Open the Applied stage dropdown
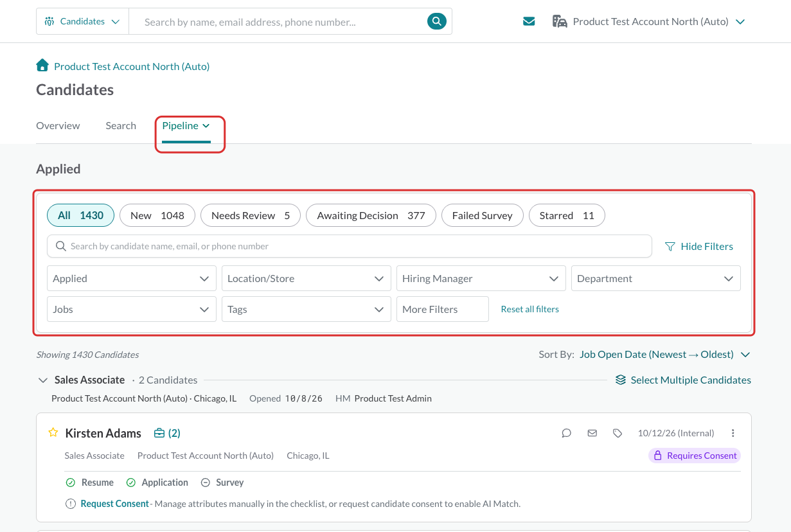The width and height of the screenshot is (791, 532). tap(132, 278)
